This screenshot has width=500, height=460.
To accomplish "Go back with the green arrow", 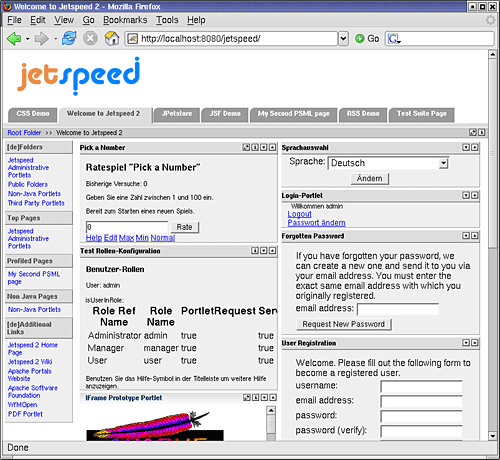I will pos(14,39).
